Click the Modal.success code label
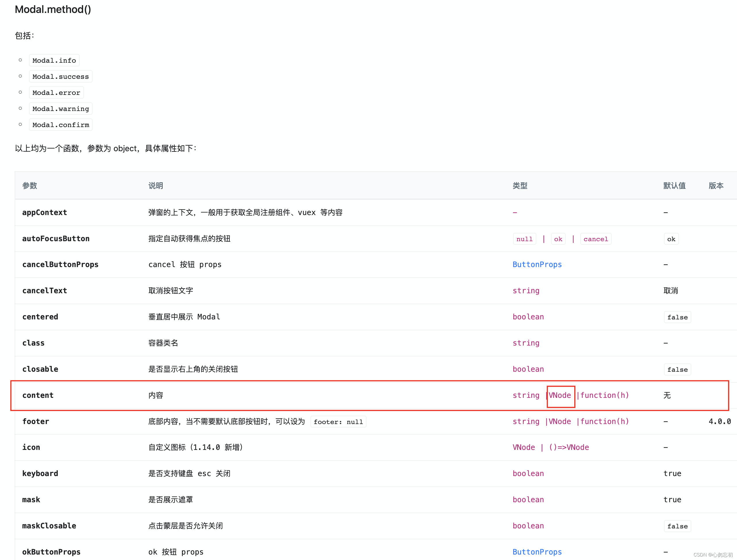 [x=60, y=76]
